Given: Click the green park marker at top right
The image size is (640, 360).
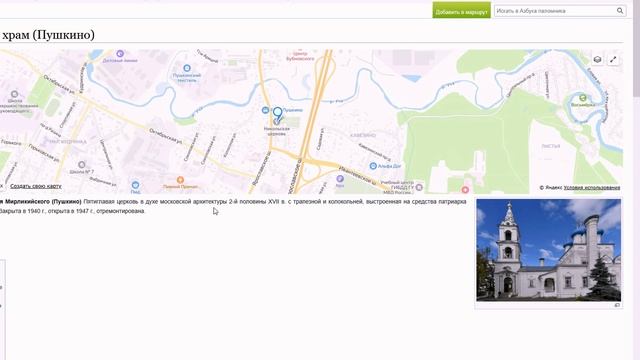Looking at the screenshot, I should [x=583, y=98].
